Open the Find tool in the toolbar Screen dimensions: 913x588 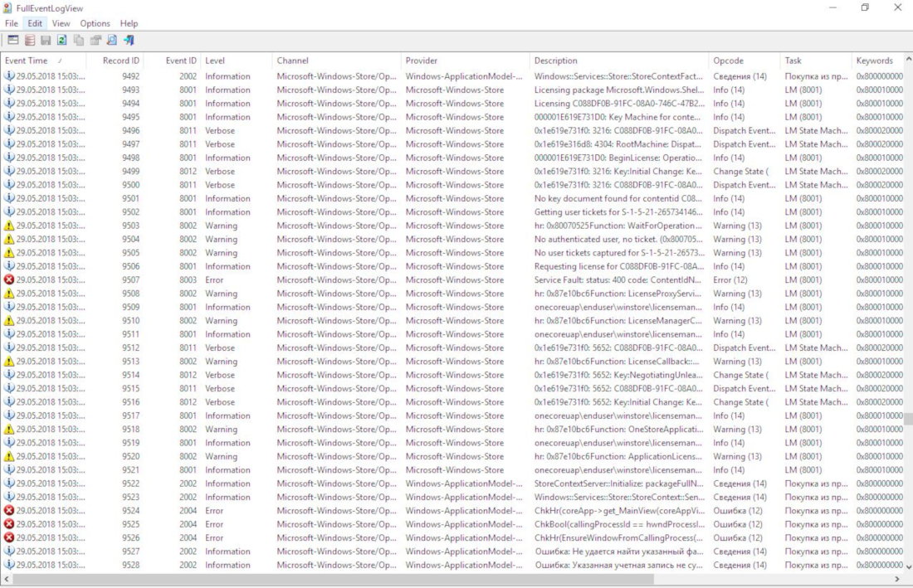click(112, 40)
